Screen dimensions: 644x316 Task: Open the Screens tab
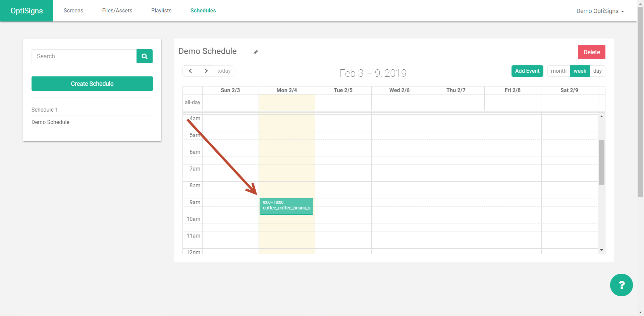click(73, 11)
